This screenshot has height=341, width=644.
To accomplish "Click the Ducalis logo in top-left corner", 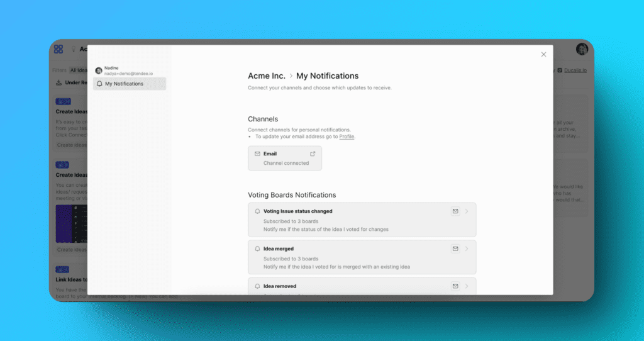I will point(58,49).
